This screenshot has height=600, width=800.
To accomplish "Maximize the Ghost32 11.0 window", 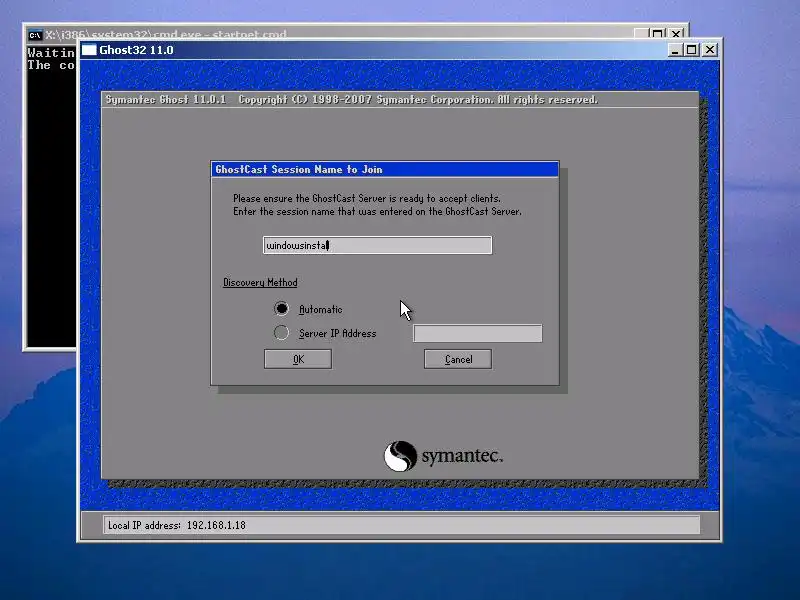I will click(692, 50).
